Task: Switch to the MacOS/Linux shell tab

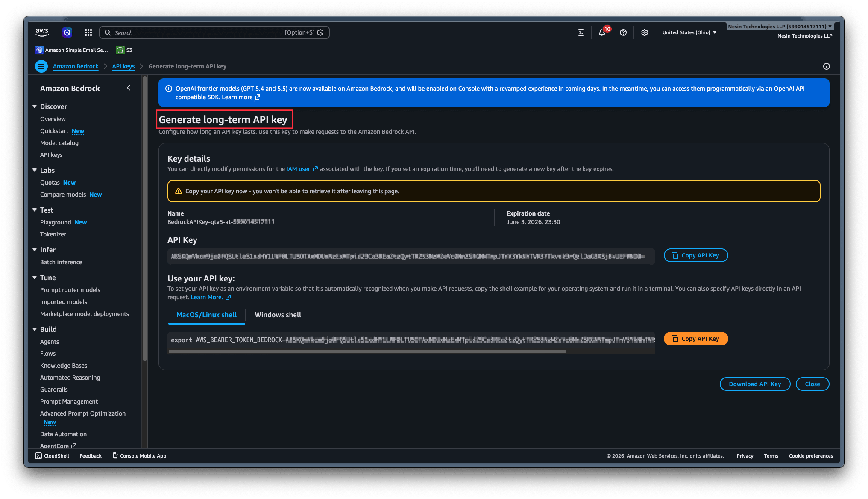Action: click(x=206, y=315)
